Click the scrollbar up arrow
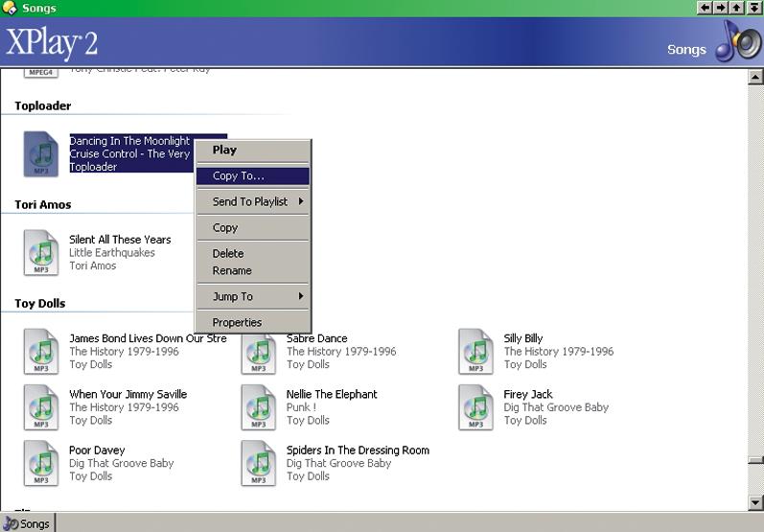The height and width of the screenshot is (532, 764). pos(755,77)
